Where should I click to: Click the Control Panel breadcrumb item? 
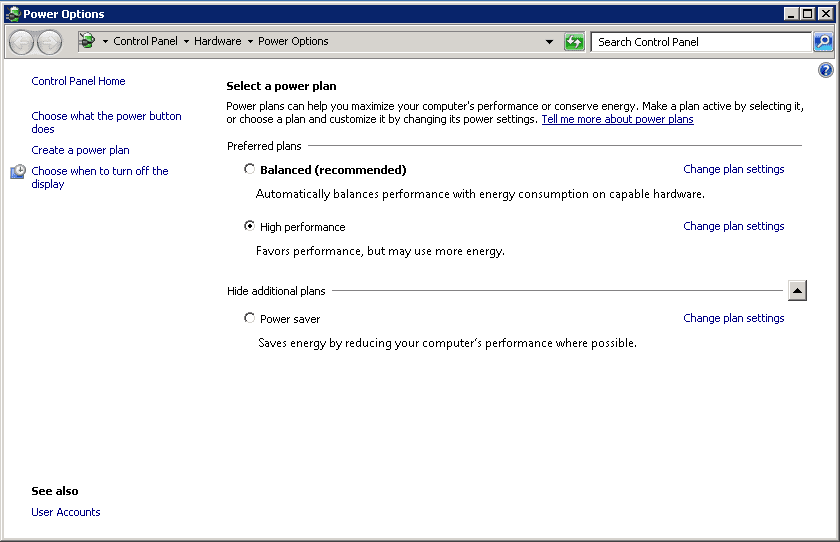(145, 42)
